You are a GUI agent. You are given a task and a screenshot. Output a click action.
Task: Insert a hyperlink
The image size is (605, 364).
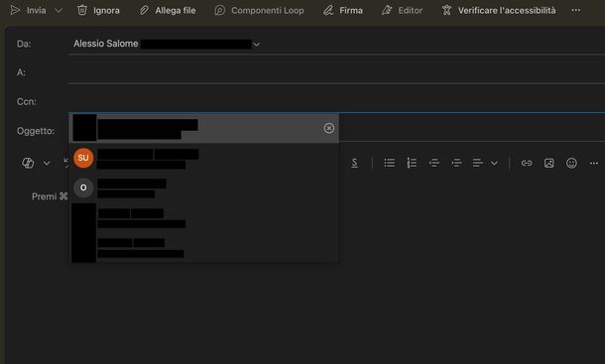click(527, 163)
